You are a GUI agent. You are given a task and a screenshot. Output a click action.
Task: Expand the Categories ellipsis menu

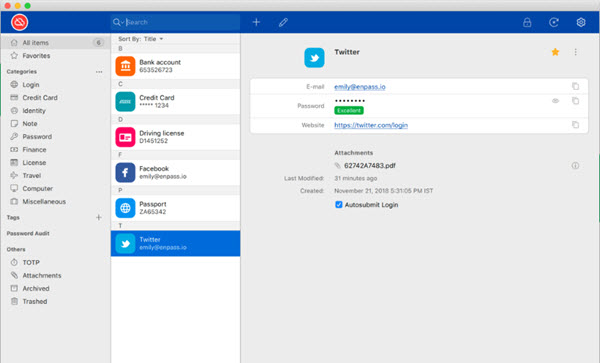coord(99,72)
